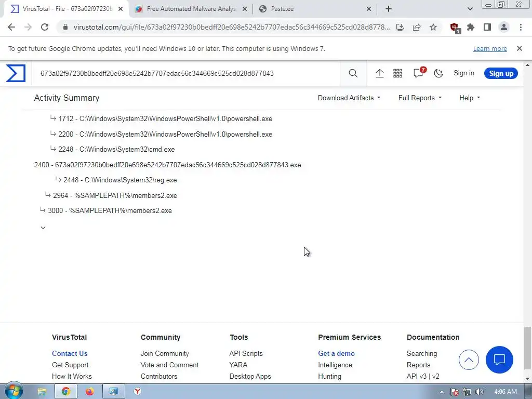Bookmark this page star icon
This screenshot has width=532, height=399.
[433, 27]
